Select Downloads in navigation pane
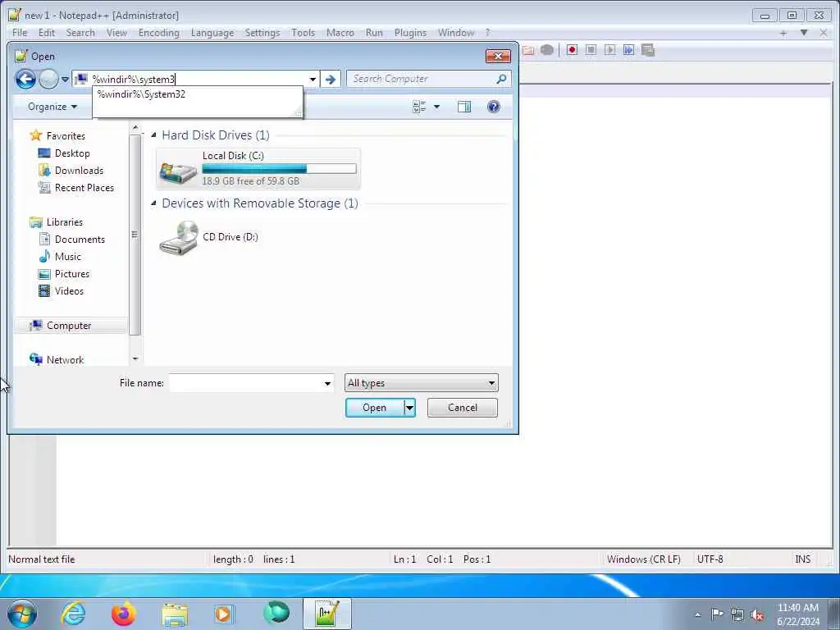840x630 pixels. pyautogui.click(x=79, y=171)
